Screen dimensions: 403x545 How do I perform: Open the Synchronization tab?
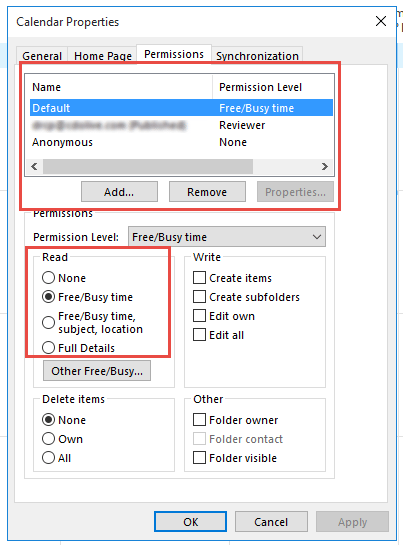point(257,56)
